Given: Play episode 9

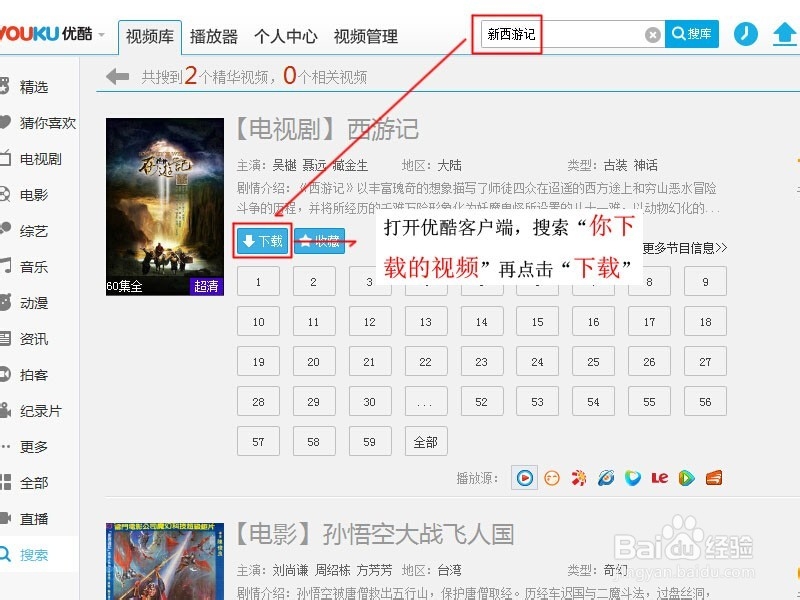Looking at the screenshot, I should point(705,281).
